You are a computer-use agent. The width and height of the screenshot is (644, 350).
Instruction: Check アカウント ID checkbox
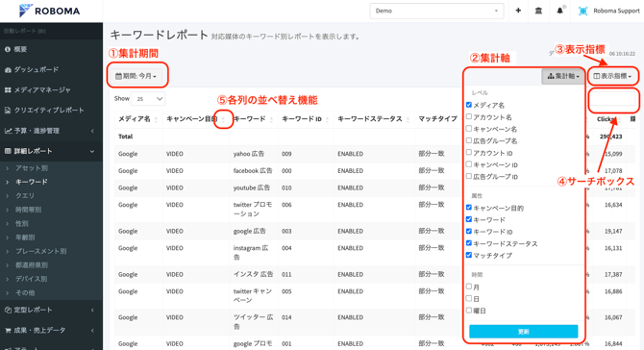click(x=469, y=153)
